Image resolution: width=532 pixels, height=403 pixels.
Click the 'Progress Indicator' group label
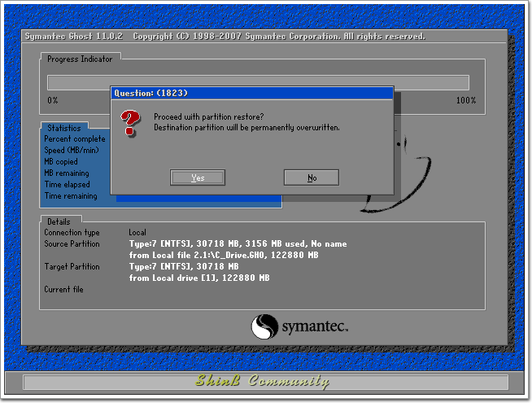coord(80,59)
